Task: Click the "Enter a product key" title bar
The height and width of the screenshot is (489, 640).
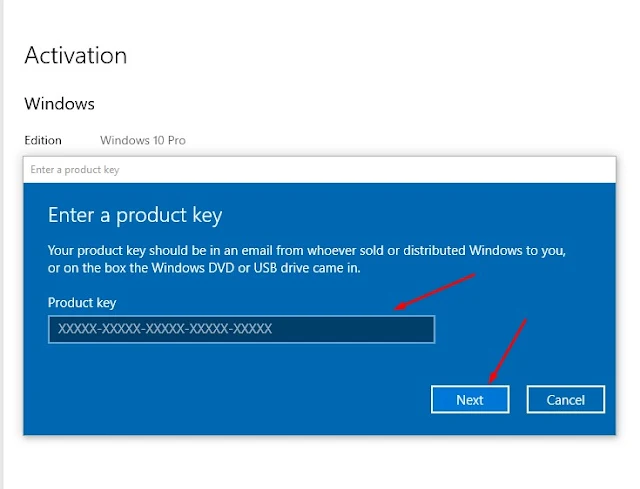Action: [320, 170]
